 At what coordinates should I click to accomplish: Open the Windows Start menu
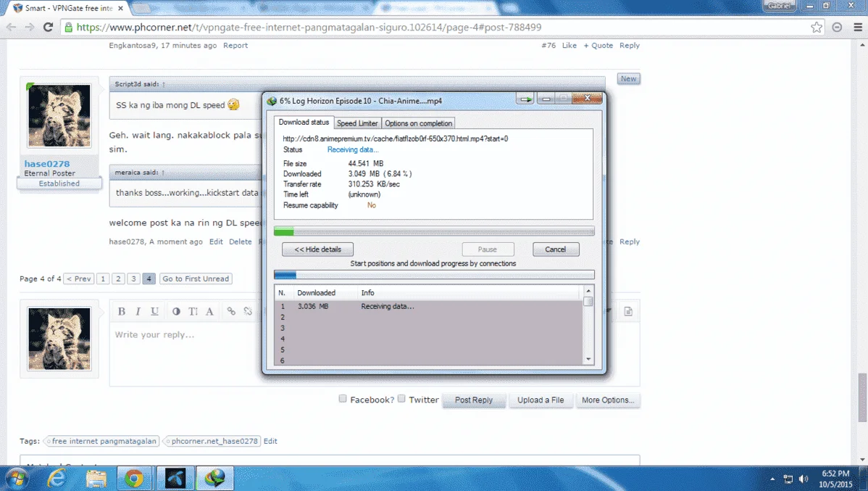tap(17, 478)
